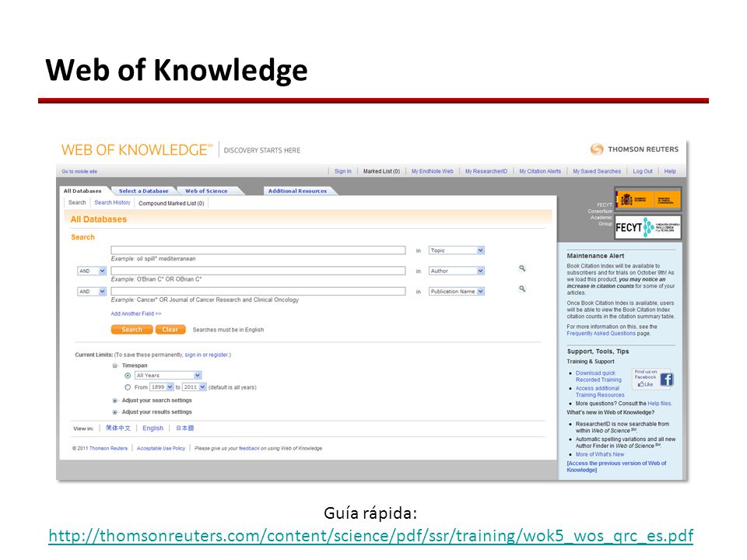
Task: Open the Help files link
Action: coord(659,404)
